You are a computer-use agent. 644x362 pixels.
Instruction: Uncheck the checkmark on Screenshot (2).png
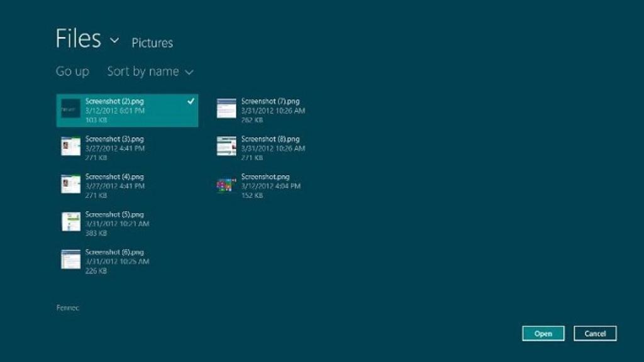191,101
